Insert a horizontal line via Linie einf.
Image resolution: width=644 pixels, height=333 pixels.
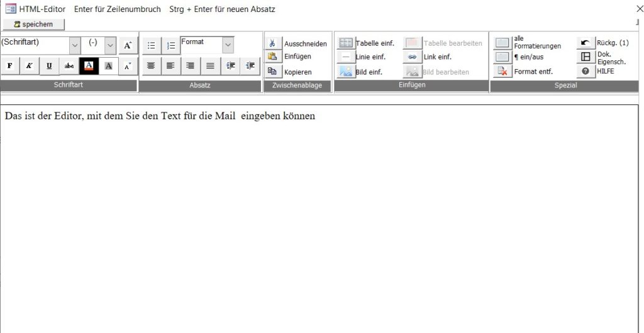coord(346,57)
